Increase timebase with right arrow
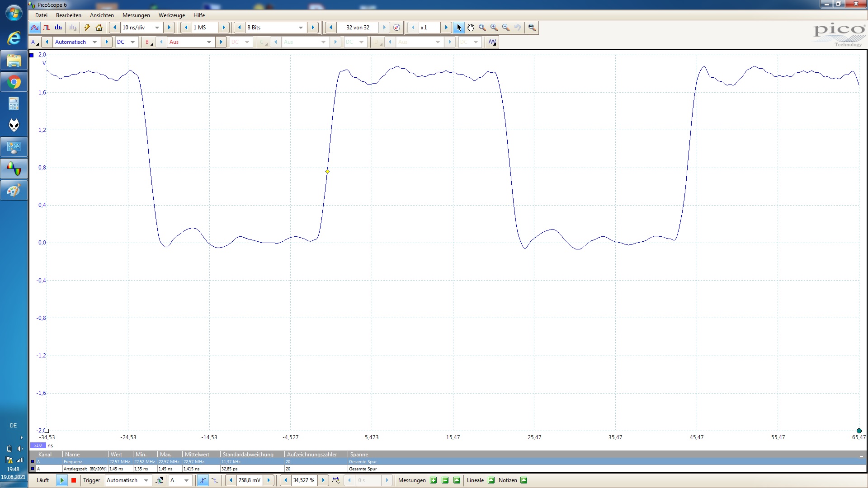Screen dimensions: 868x488 click(169, 28)
